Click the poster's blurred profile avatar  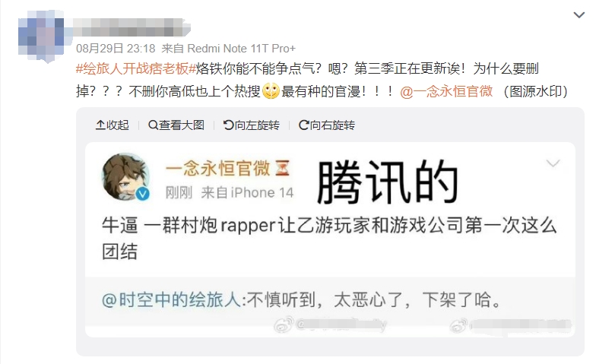tap(41, 36)
